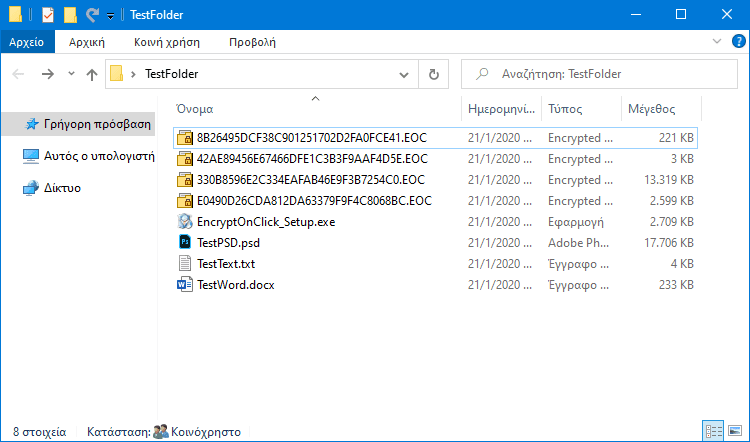Go forward with the right arrow

pyautogui.click(x=47, y=74)
